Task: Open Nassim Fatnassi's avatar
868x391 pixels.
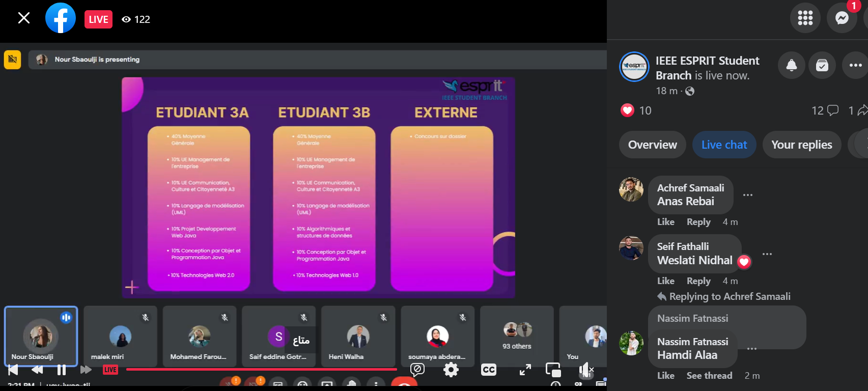Action: [631, 343]
